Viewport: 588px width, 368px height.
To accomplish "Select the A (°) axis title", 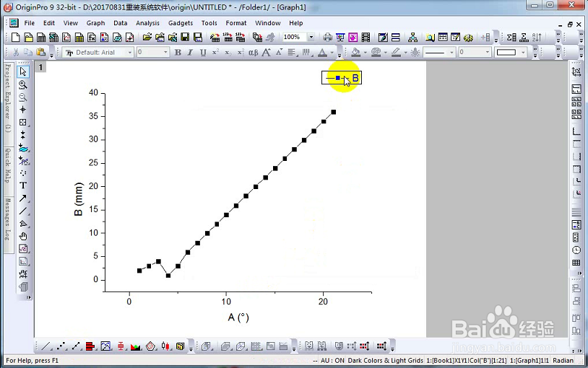I will click(x=238, y=317).
